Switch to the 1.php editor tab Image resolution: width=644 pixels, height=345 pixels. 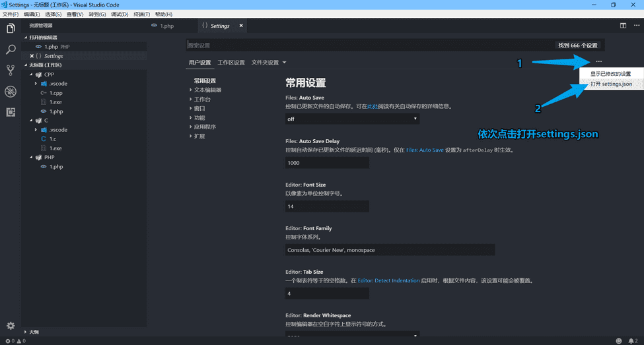coord(166,26)
